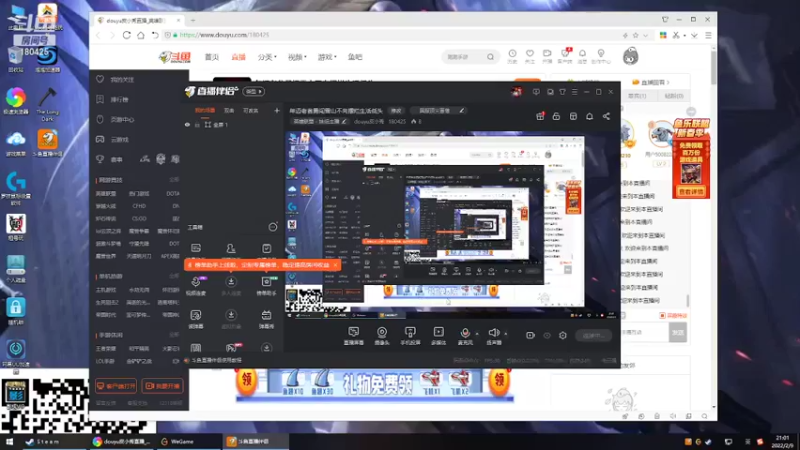The width and height of the screenshot is (800, 450).
Task: Expand the speaker options arrow
Action: click(506, 334)
